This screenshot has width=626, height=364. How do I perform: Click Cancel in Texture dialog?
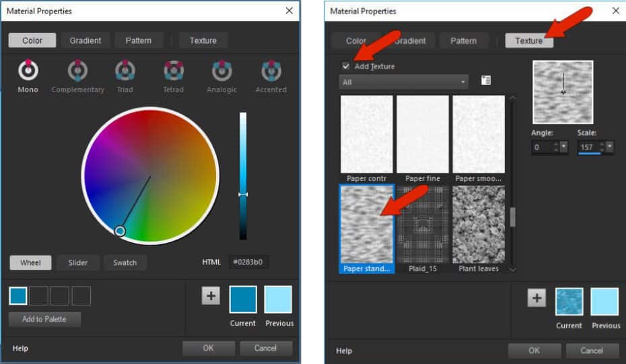pos(592,351)
